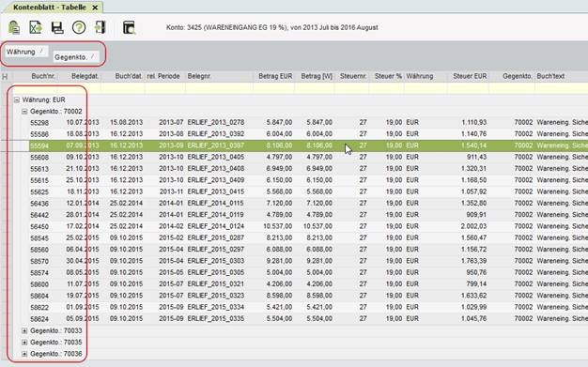Image resolution: width=588 pixels, height=367 pixels.
Task: Click the table search preview icon
Action: (x=129, y=28)
